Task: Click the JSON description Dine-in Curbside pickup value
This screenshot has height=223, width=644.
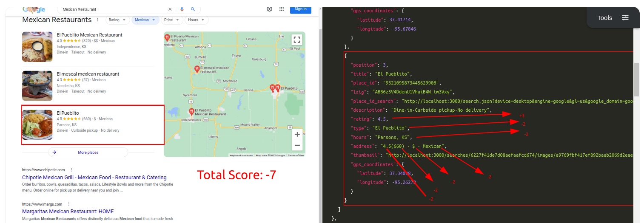Action: [x=441, y=110]
